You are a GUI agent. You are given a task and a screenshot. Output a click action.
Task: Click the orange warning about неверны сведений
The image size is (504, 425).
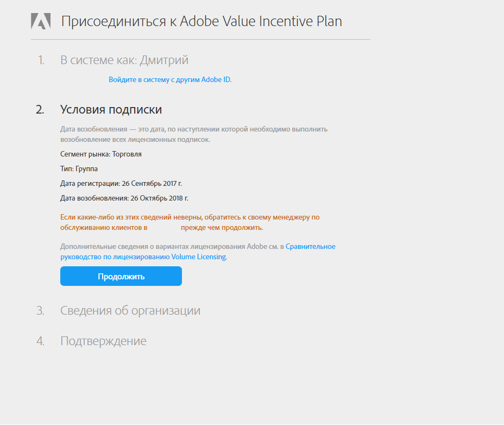click(190, 222)
